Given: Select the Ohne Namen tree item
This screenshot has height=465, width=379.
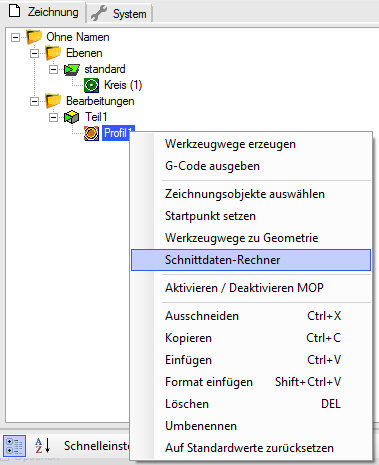Looking at the screenshot, I should click(78, 37).
